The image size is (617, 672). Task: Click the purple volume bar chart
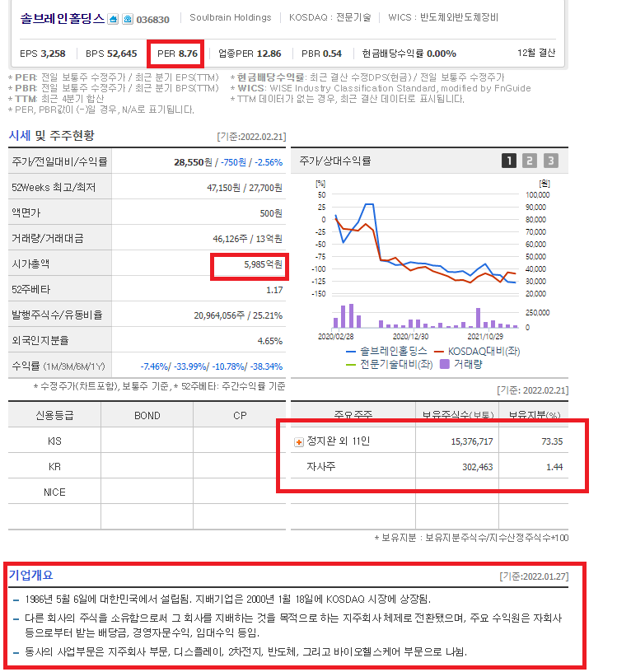(x=426, y=316)
